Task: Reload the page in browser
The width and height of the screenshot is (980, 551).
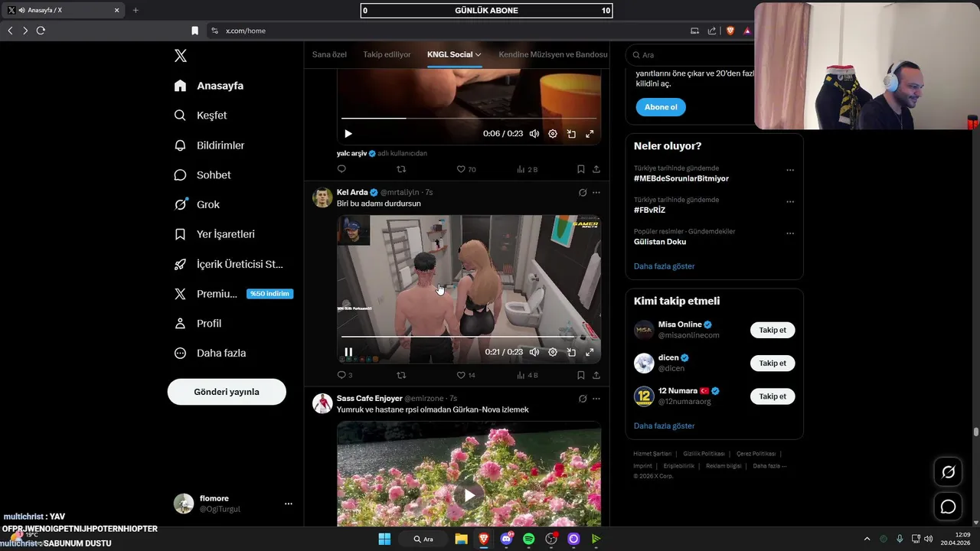Action: pyautogui.click(x=41, y=31)
